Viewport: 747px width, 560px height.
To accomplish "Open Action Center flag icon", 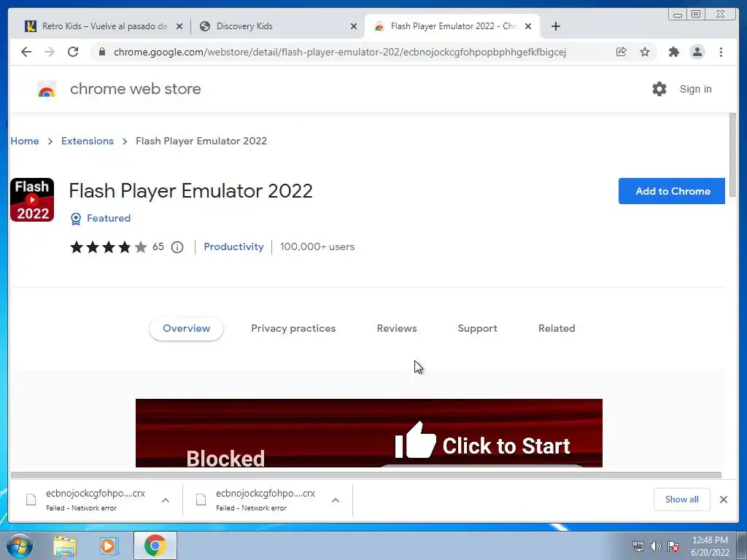I will (673, 546).
